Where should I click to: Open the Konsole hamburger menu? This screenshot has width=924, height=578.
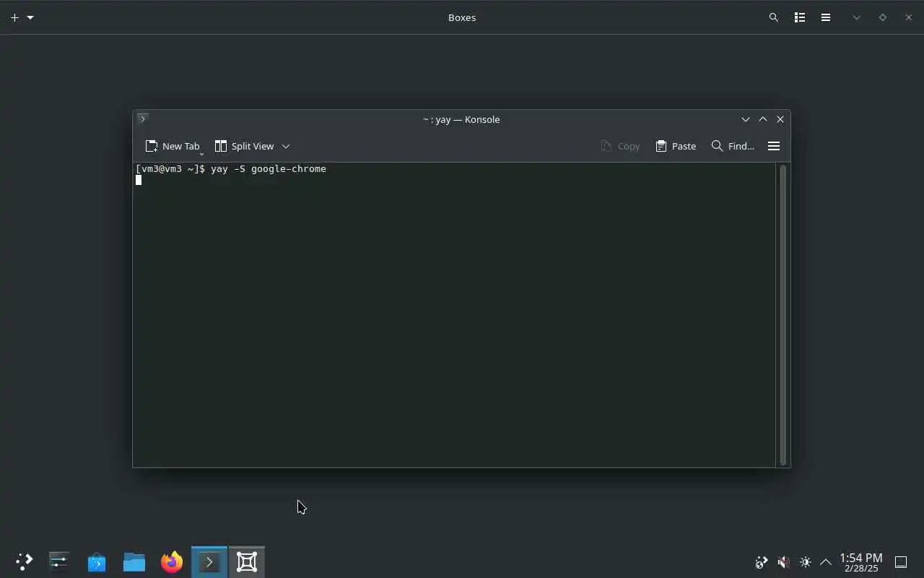tap(774, 146)
